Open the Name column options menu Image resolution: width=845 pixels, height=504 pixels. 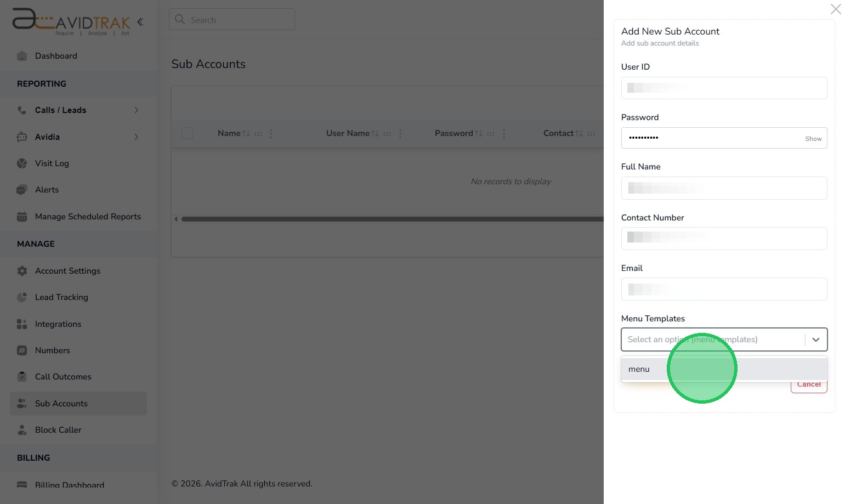(x=271, y=133)
